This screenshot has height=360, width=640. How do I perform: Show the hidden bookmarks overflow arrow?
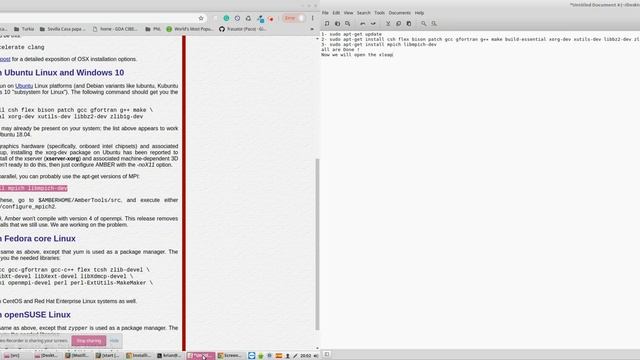tap(312, 29)
